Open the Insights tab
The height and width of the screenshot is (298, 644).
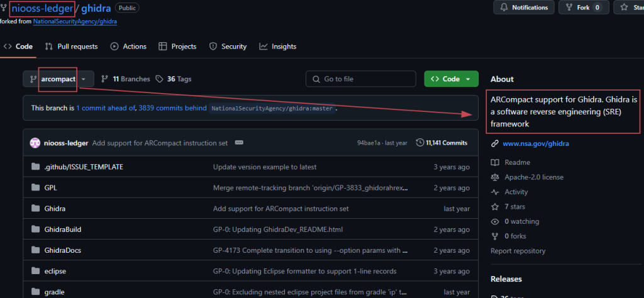click(277, 47)
